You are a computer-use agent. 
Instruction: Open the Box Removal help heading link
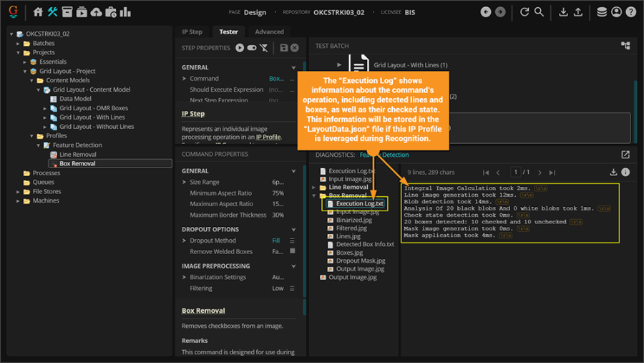click(x=203, y=311)
